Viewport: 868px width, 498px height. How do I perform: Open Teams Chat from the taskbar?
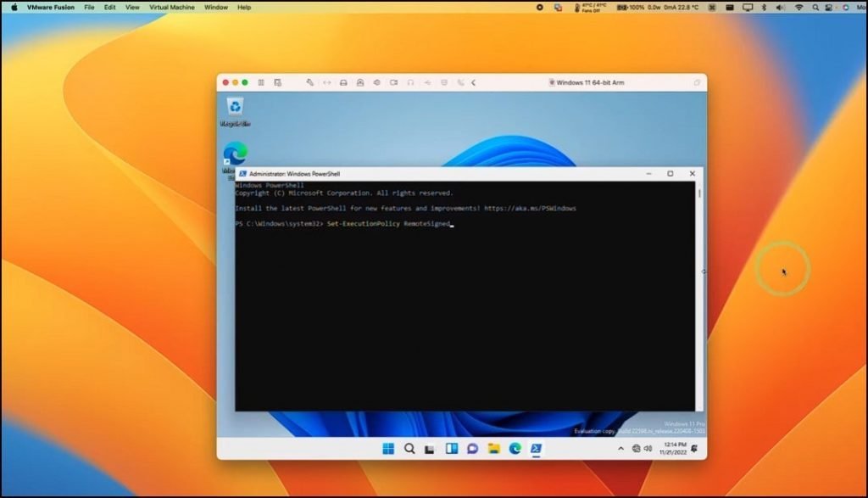[x=472, y=448]
